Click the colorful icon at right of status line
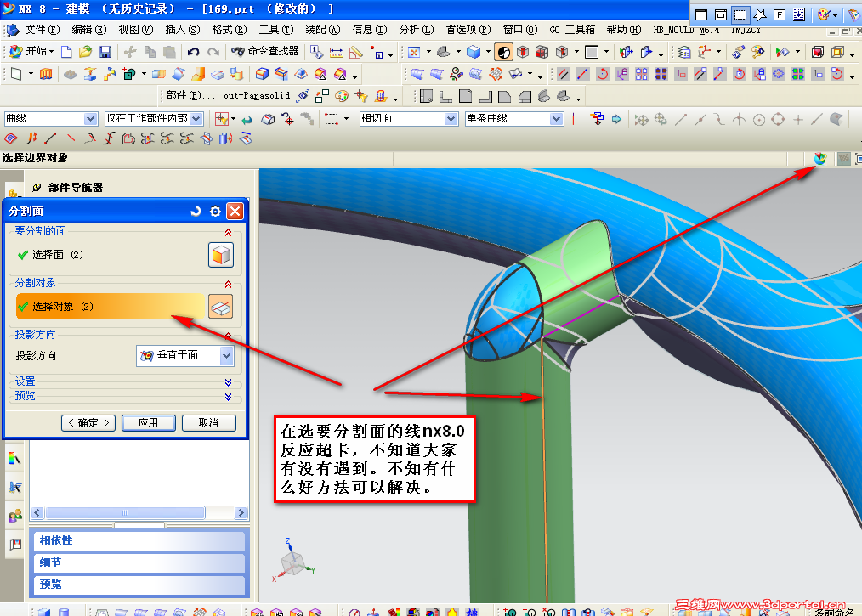 pos(820,159)
